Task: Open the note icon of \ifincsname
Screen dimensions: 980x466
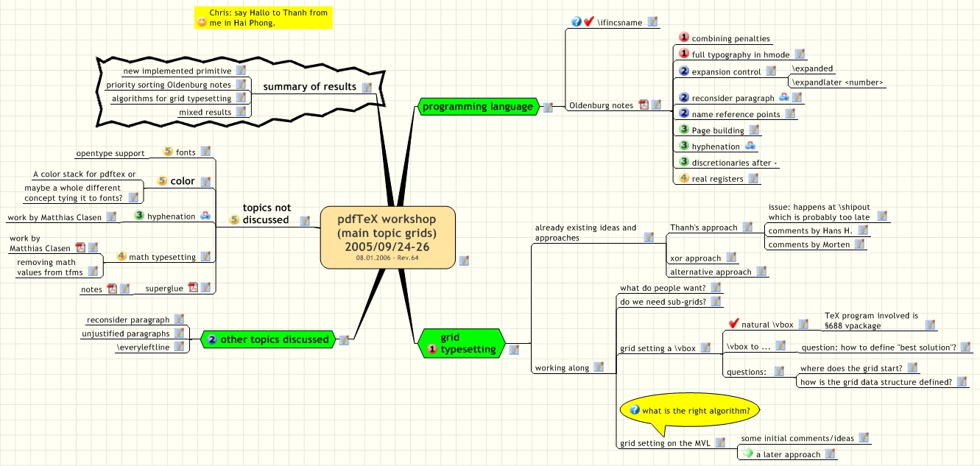Action: point(652,22)
